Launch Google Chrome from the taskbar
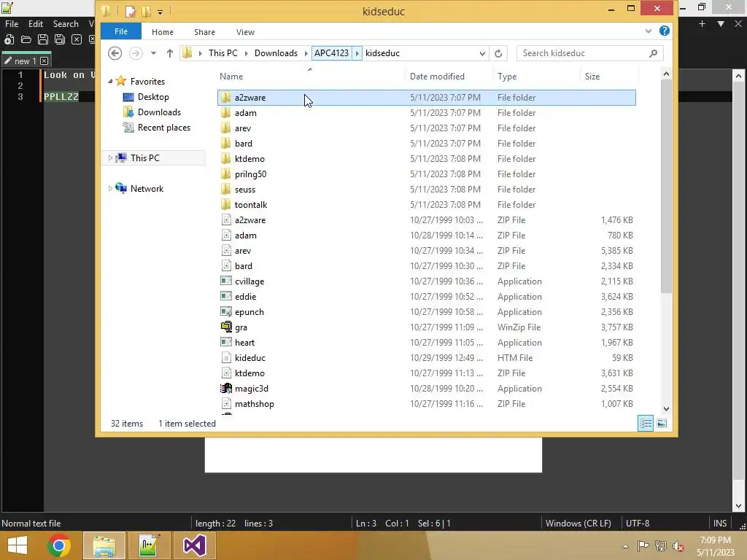This screenshot has width=747, height=560. [59, 545]
